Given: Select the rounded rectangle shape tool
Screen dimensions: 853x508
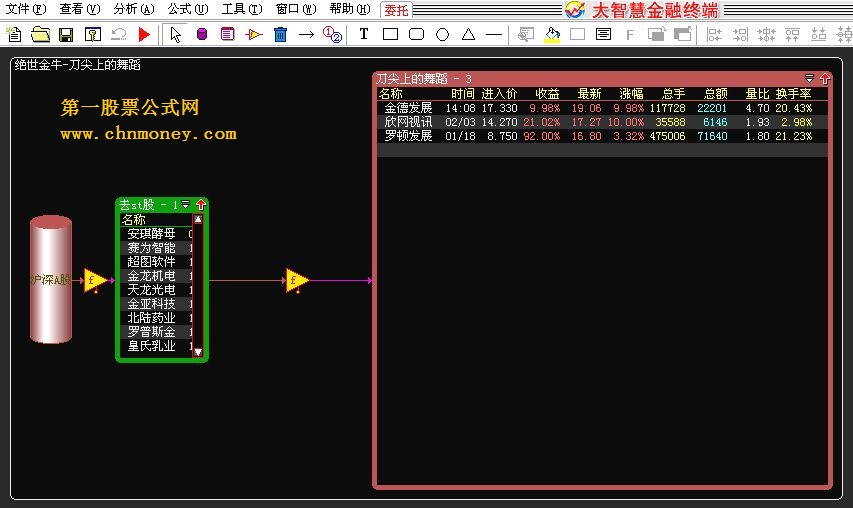Looking at the screenshot, I should pos(416,35).
